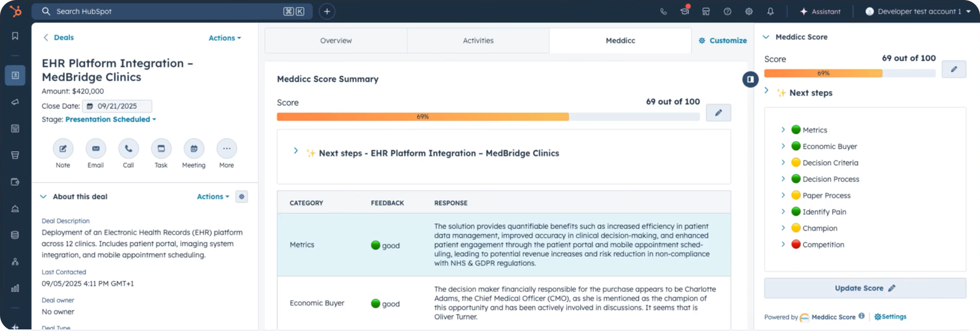Click the 69% score bar in right panel

850,73
